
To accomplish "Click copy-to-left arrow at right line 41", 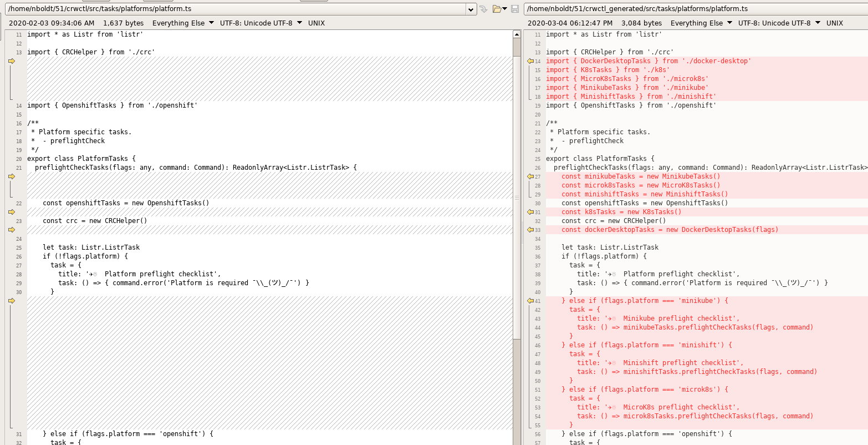I will pyautogui.click(x=530, y=301).
